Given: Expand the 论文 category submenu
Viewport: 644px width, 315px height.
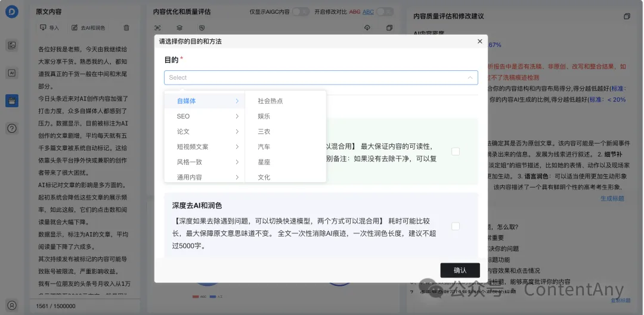Looking at the screenshot, I should pyautogui.click(x=204, y=131).
